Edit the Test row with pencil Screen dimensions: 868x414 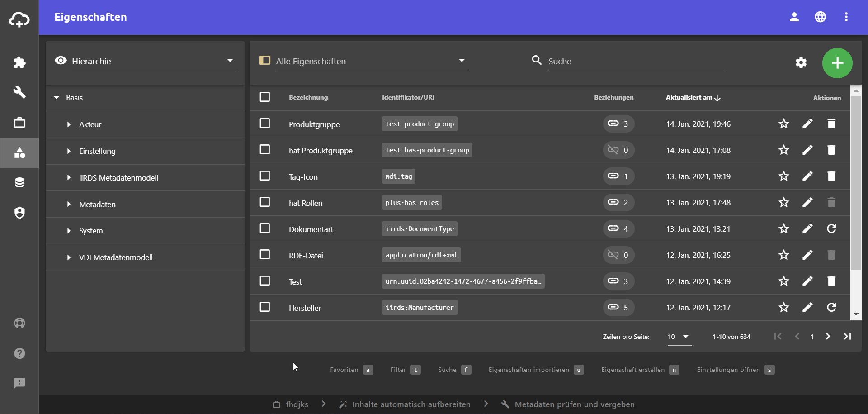pos(807,281)
